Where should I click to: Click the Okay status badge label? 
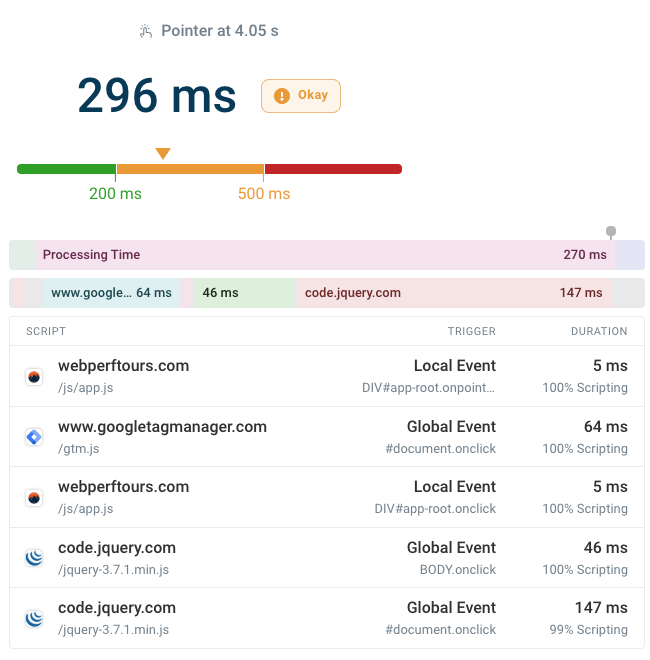point(312,96)
